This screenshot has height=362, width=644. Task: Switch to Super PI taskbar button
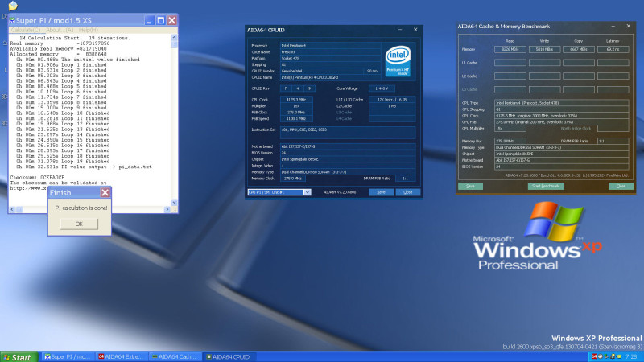tap(68, 357)
